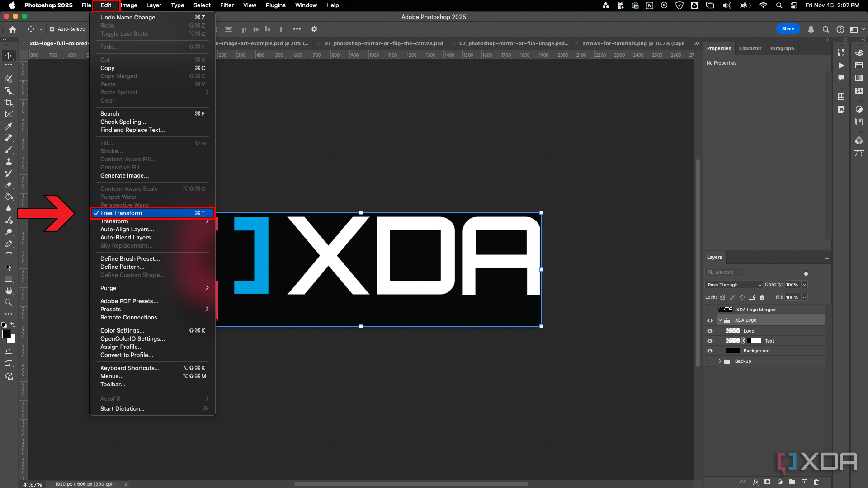Show the Backup group
This screenshot has height=488, width=868.
(x=710, y=361)
